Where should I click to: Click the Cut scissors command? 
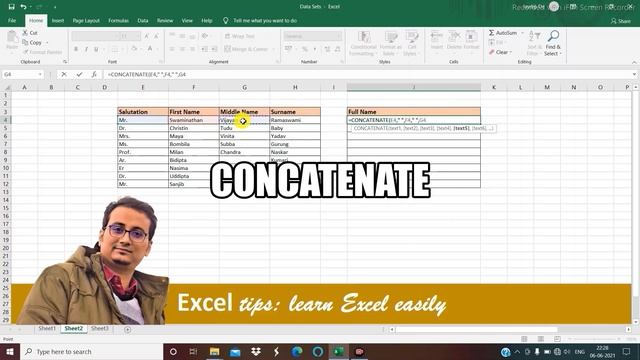coord(30,33)
